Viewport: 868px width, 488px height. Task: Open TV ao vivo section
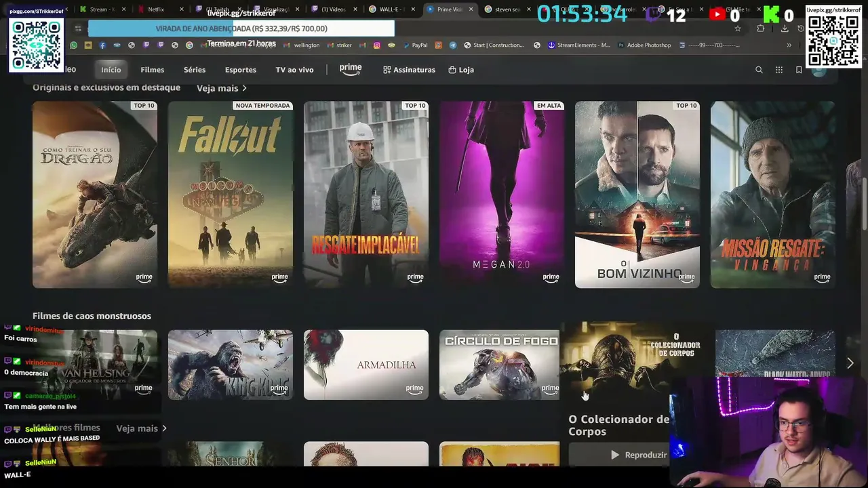tap(294, 70)
